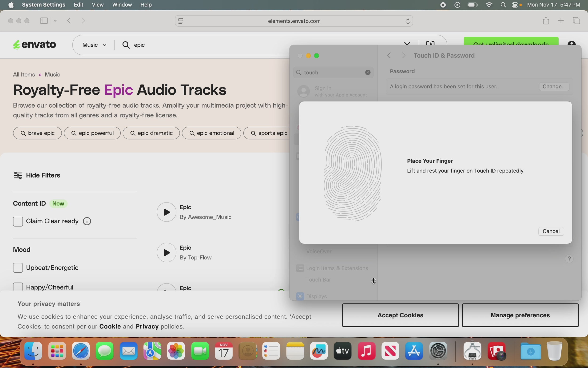Screen dimensions: 588x368
Task: Check the Claim Clear ready checkbox
Action: 18,222
